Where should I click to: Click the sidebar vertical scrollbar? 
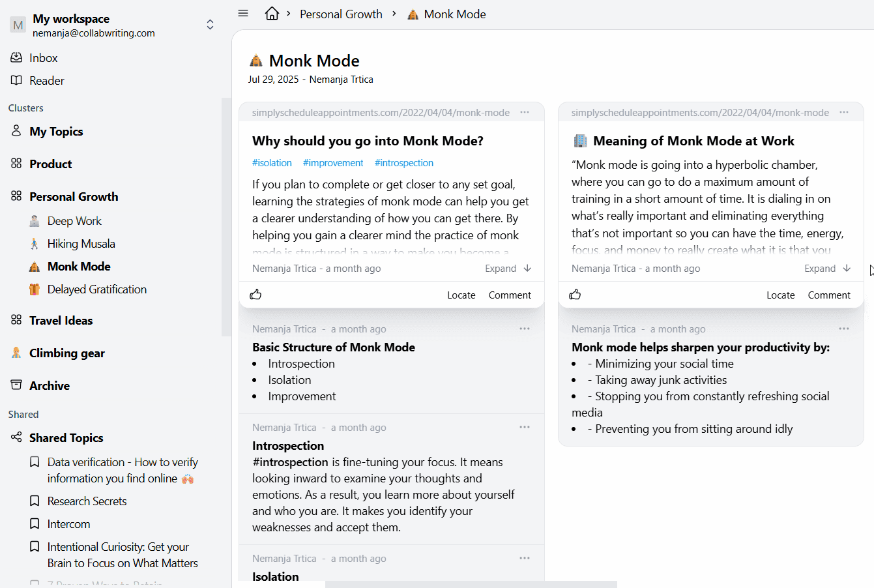(226, 217)
